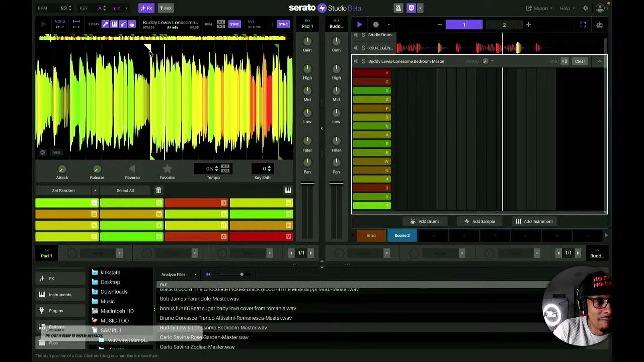This screenshot has height=362, width=644.
Task: Open the Plugins browser section
Action: [60, 311]
